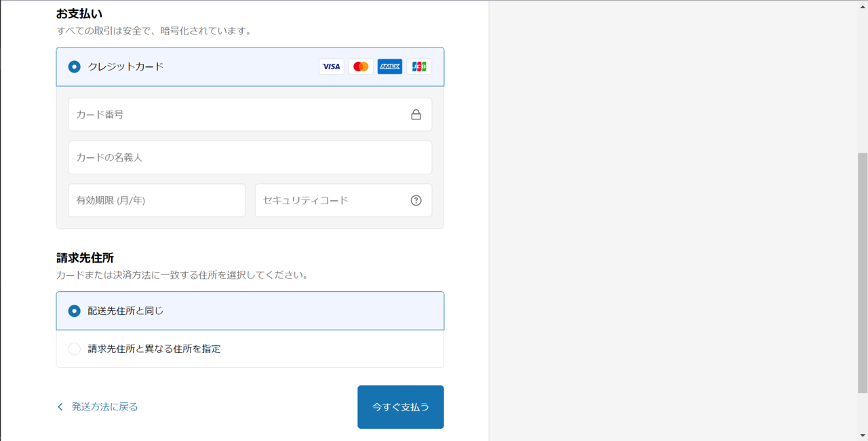Click the AMEX card logo

tap(390, 66)
